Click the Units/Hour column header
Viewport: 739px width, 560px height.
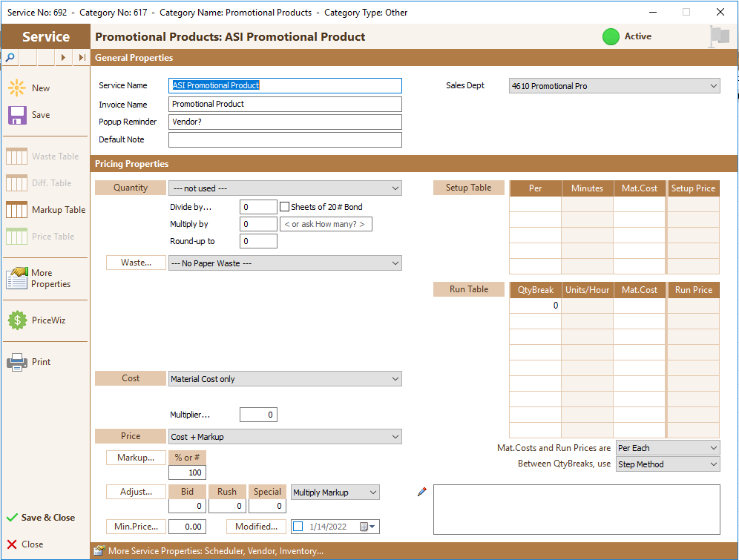(x=587, y=290)
